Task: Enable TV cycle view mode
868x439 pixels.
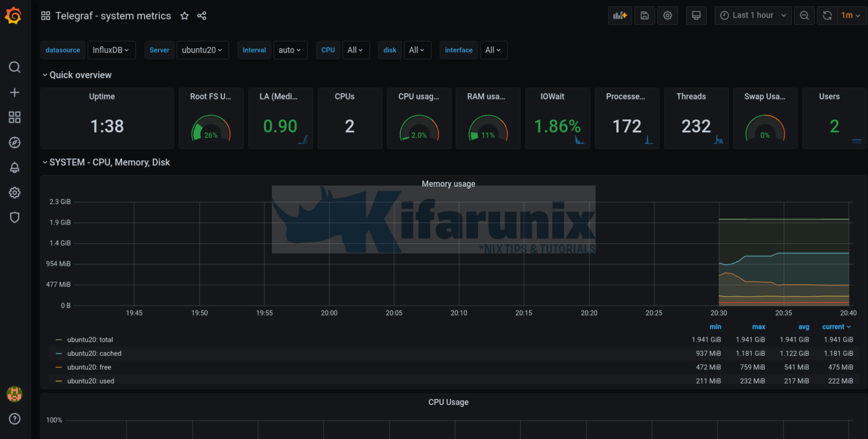Action: (x=696, y=15)
